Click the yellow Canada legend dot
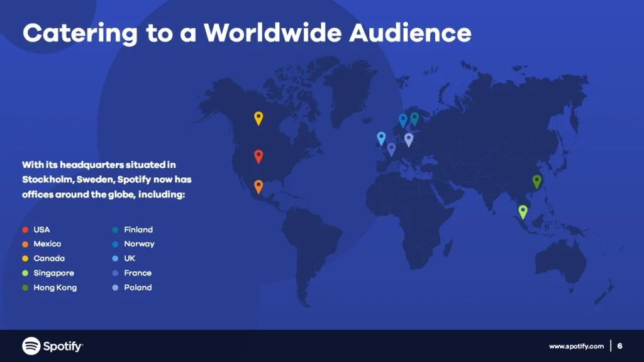 25,258
